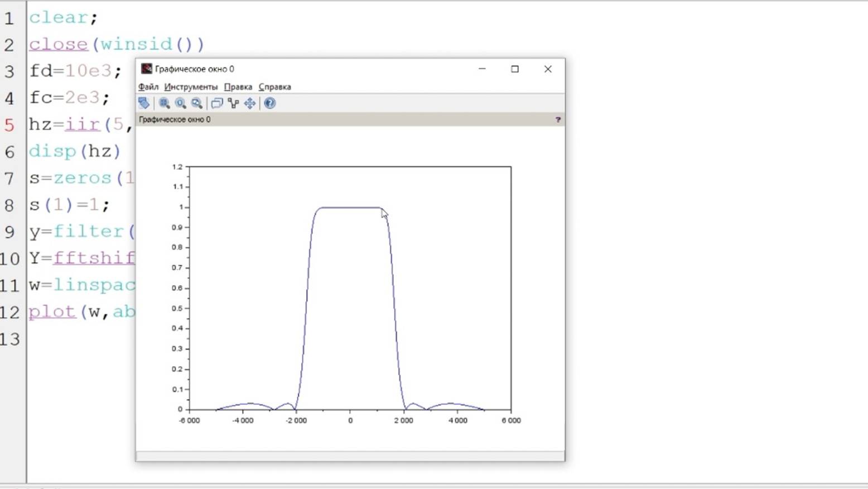Open help via the blue question mark toolbar icon

point(270,103)
